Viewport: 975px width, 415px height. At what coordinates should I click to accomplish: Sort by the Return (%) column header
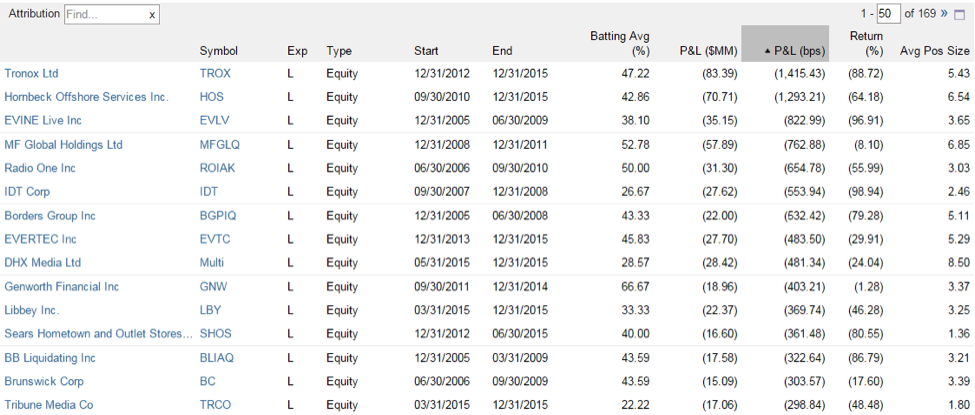click(866, 44)
